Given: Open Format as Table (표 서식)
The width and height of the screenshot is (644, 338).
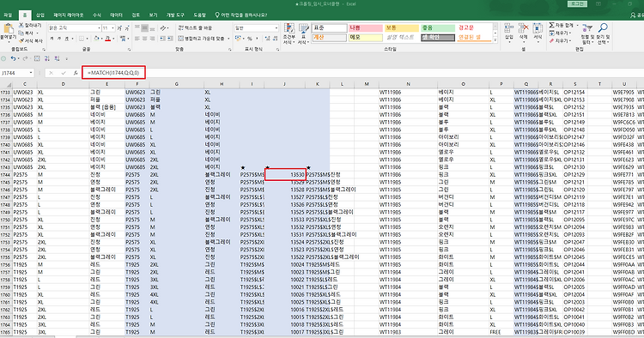Looking at the screenshot, I should pyautogui.click(x=303, y=34).
